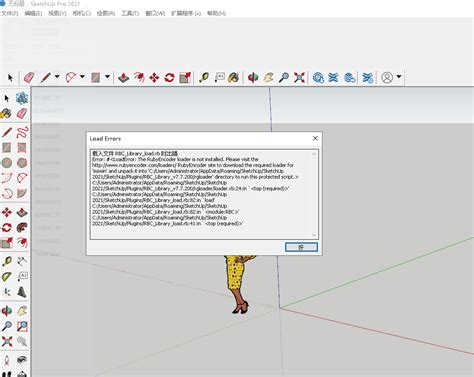Open 3D Warehouse
The image size is (474, 377).
[x=318, y=78]
